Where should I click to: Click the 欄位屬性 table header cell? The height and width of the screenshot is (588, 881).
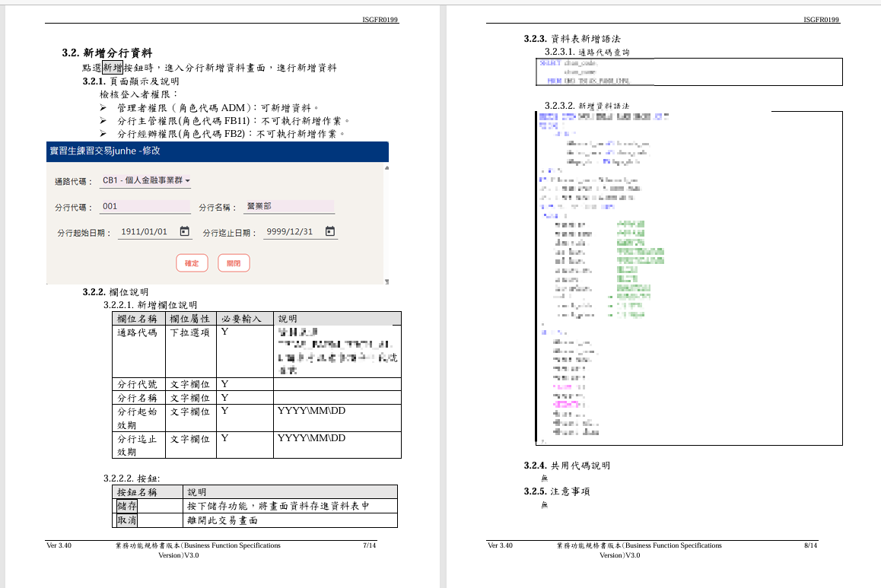pyautogui.click(x=191, y=319)
